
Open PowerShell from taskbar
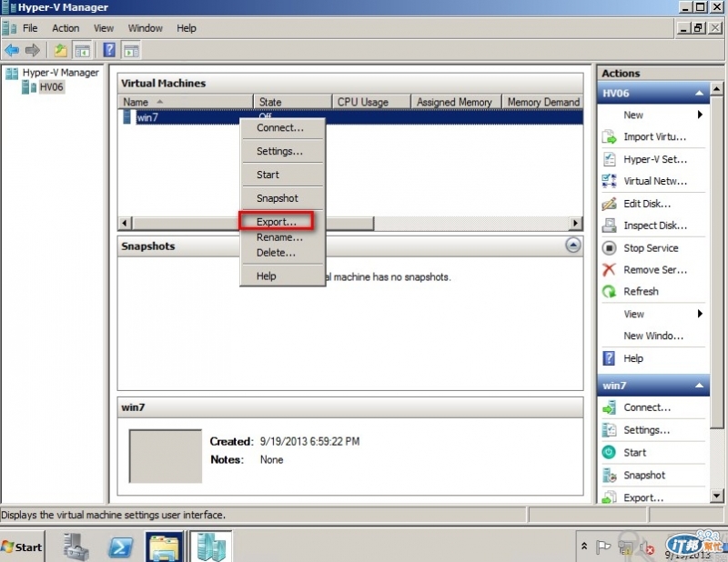coord(120,547)
